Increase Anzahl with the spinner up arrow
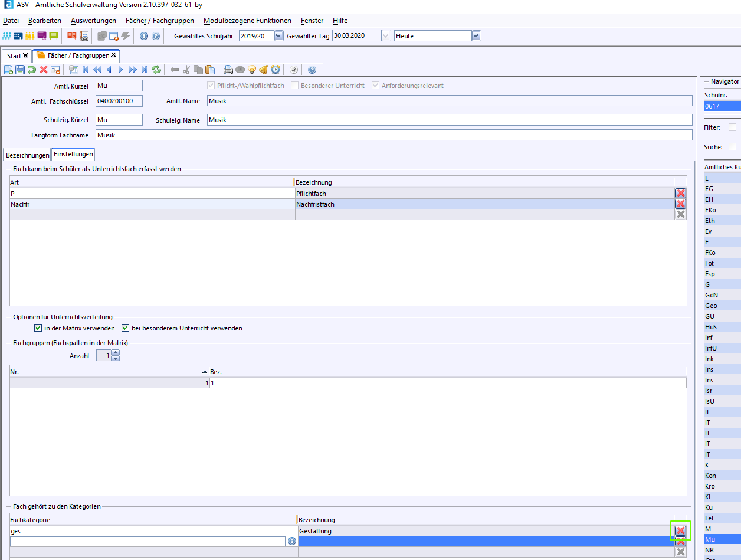Screen dimensions: 741x560 [x=116, y=353]
